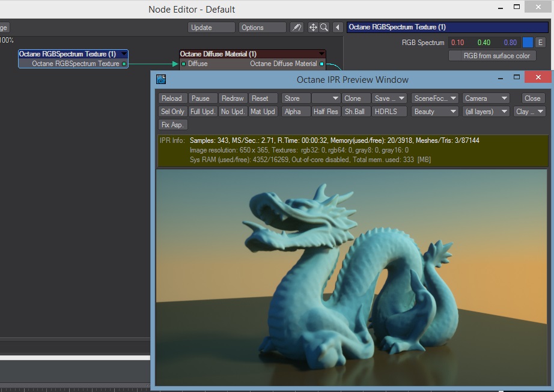Image resolution: width=554 pixels, height=392 pixels.
Task: Click the Reset button in IPR window
Action: 263,98
